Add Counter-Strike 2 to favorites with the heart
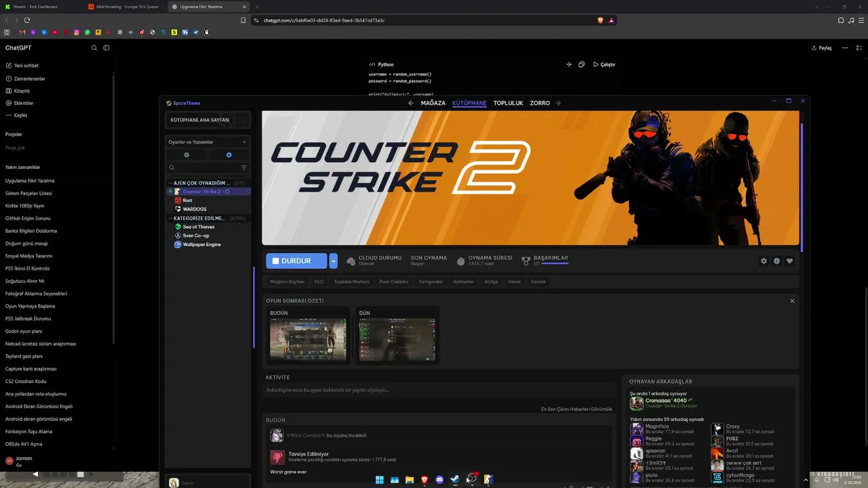 (789, 261)
